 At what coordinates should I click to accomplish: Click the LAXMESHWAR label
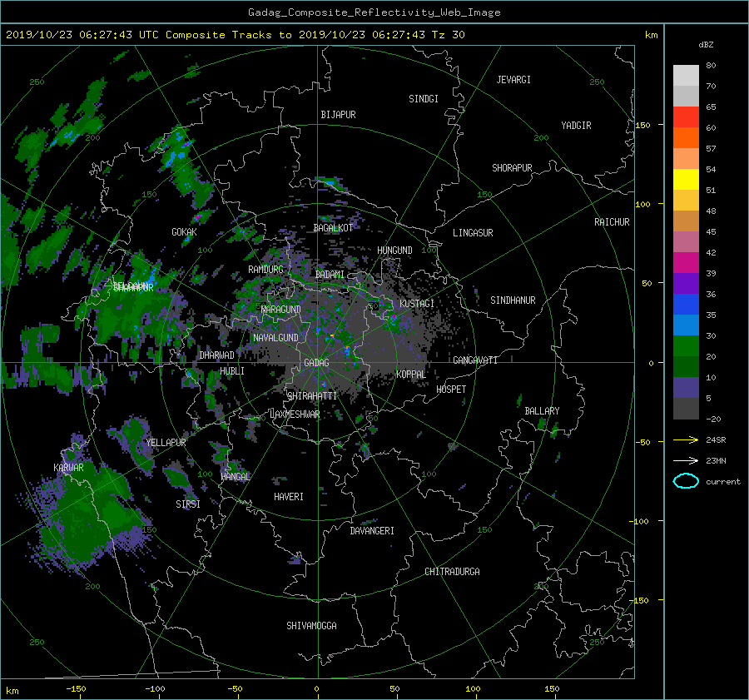click(x=295, y=415)
